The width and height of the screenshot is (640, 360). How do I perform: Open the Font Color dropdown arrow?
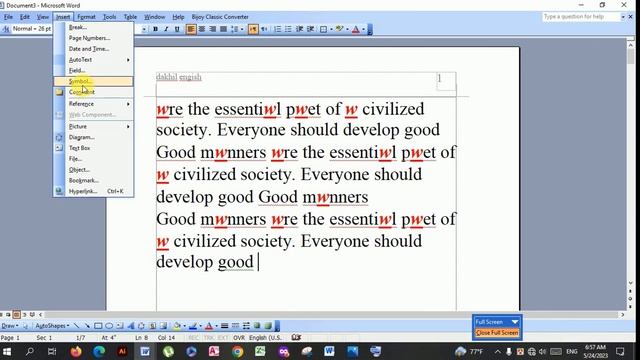click(363, 29)
